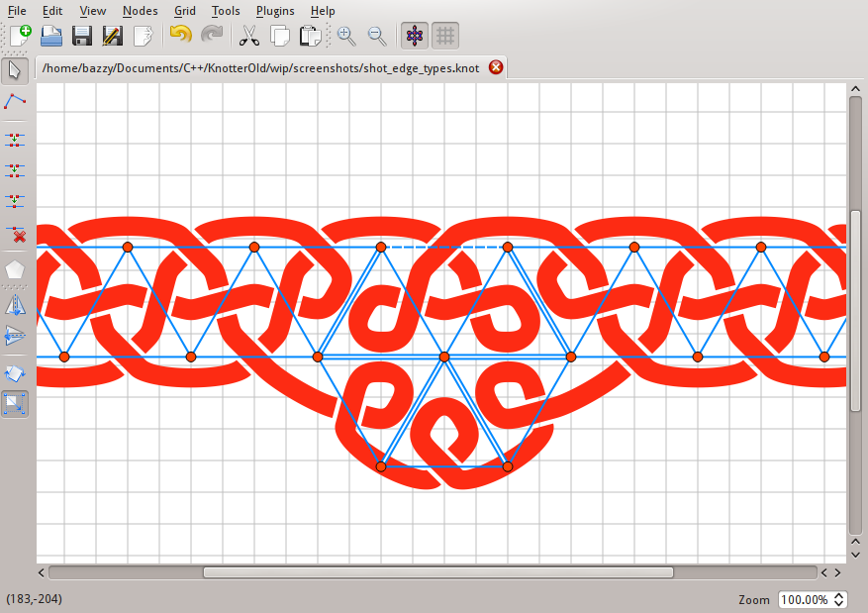This screenshot has height=613, width=868.
Task: Open the View menu
Action: coord(92,11)
